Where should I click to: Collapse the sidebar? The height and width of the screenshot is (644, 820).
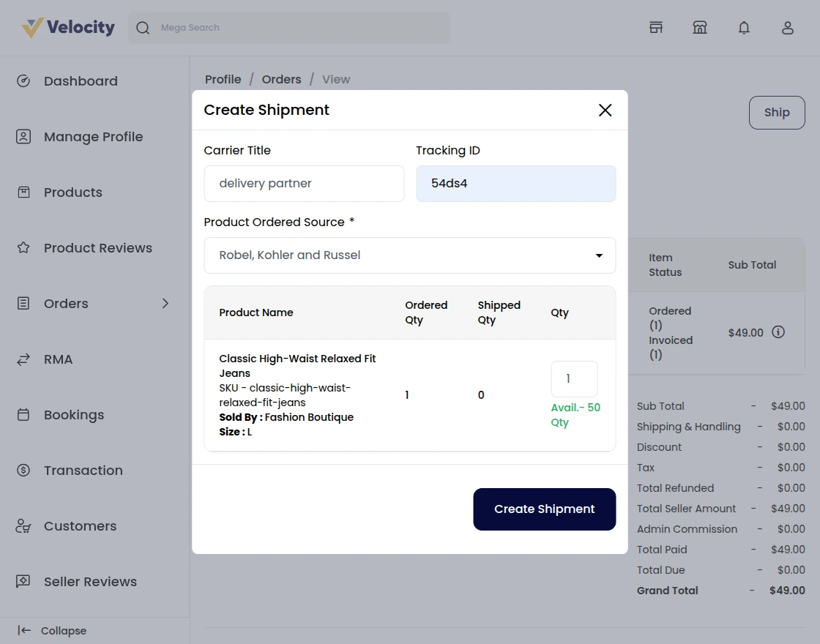pos(53,631)
